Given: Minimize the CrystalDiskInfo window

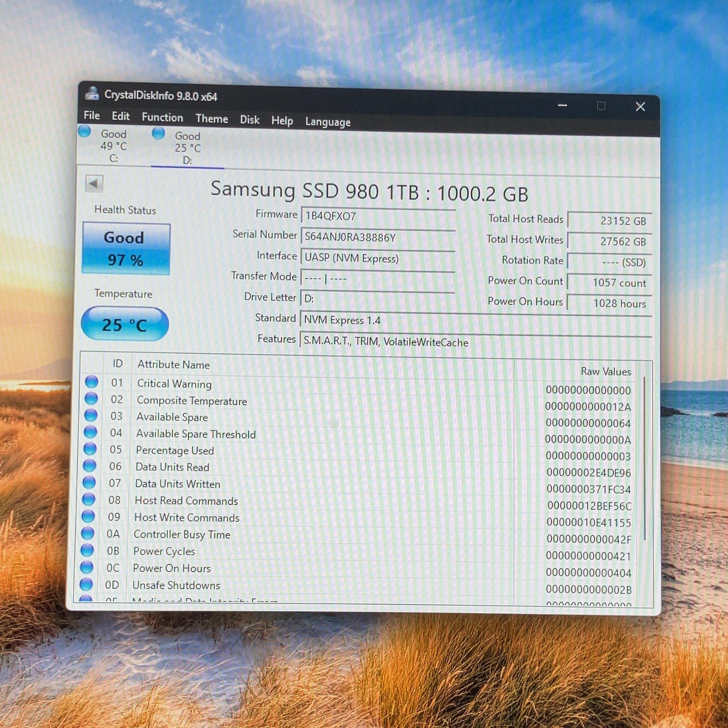Looking at the screenshot, I should (x=563, y=105).
